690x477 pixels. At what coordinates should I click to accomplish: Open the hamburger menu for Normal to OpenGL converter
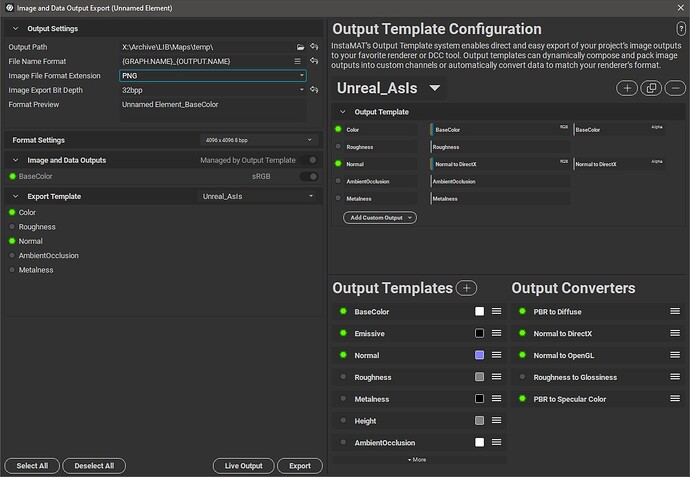coord(676,356)
